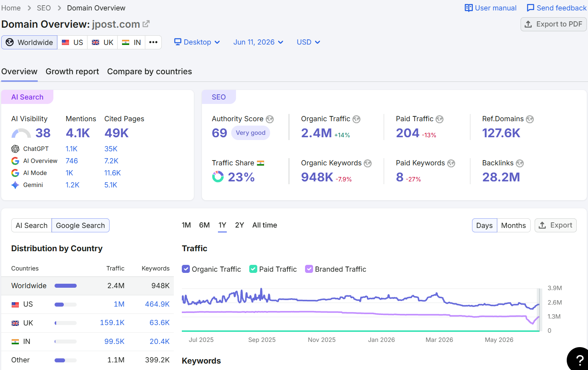The height and width of the screenshot is (370, 588).
Task: Open Cited Pages 49K value
Action: point(116,133)
